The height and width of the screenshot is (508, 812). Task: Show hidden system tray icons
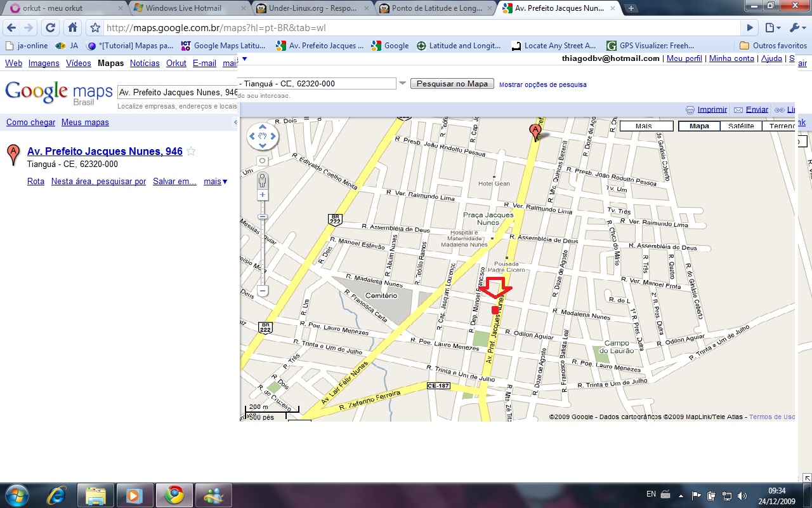point(681,495)
